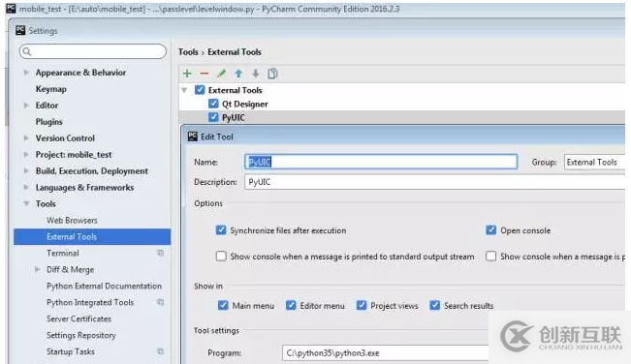Click the Program path field
631x364 pixels.
point(386,352)
